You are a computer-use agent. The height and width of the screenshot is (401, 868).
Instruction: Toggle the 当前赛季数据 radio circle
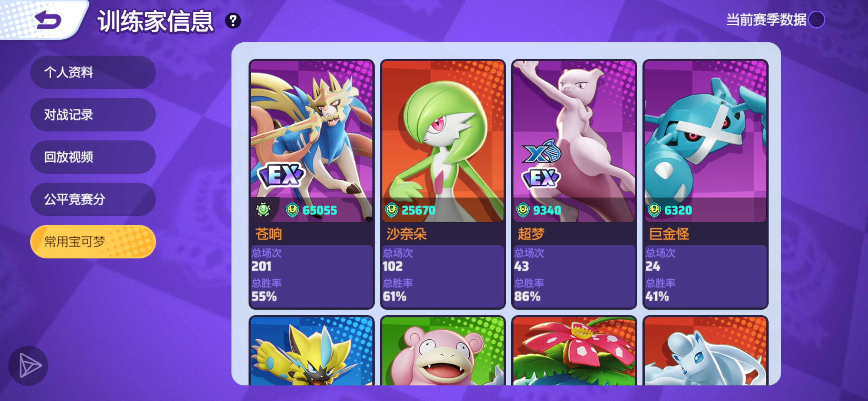816,20
